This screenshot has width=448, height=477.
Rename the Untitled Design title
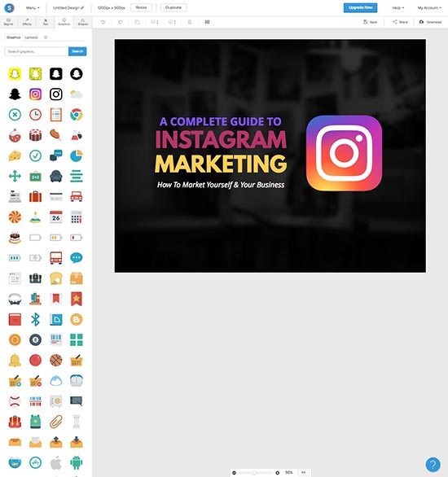68,7
